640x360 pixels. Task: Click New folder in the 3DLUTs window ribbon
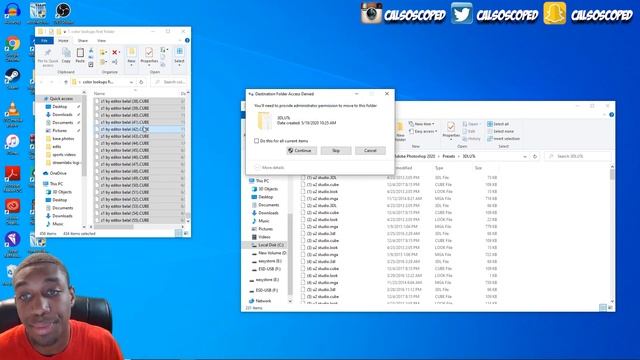tap(400, 131)
